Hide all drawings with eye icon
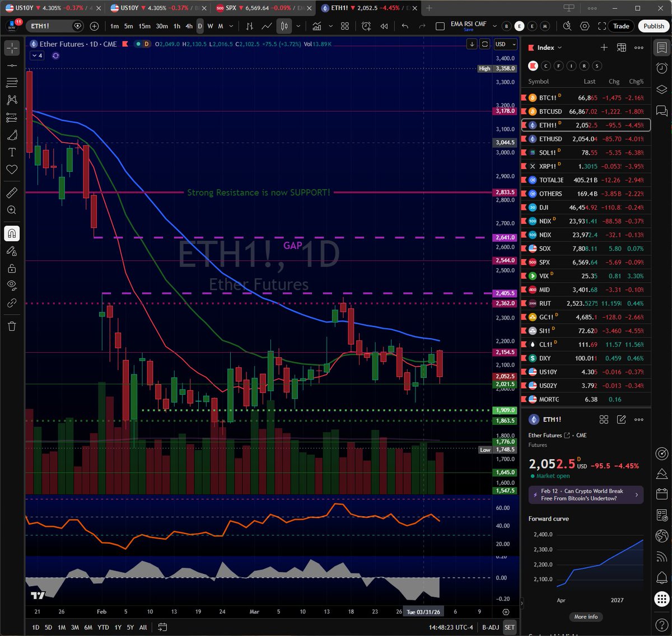Viewport: 672px width, 636px height. [x=12, y=285]
